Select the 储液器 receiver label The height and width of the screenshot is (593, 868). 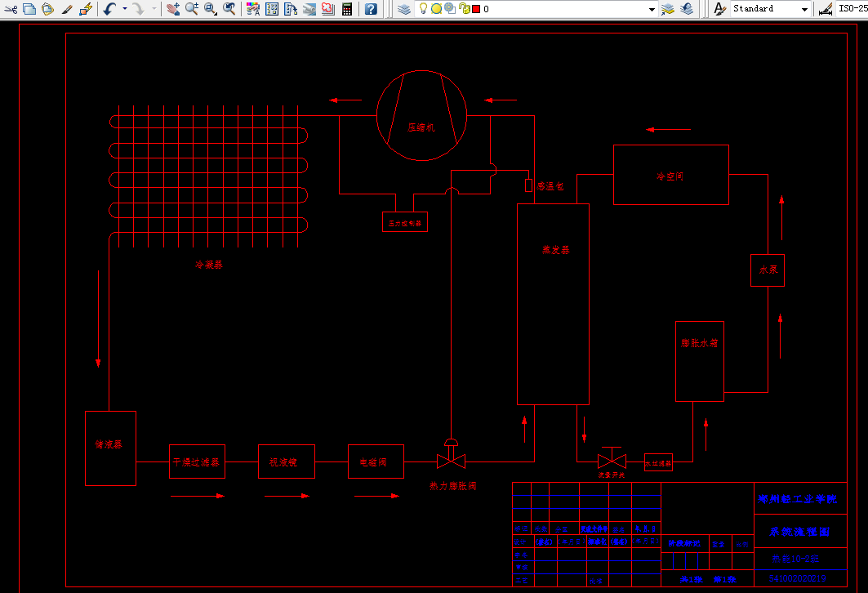109,444
